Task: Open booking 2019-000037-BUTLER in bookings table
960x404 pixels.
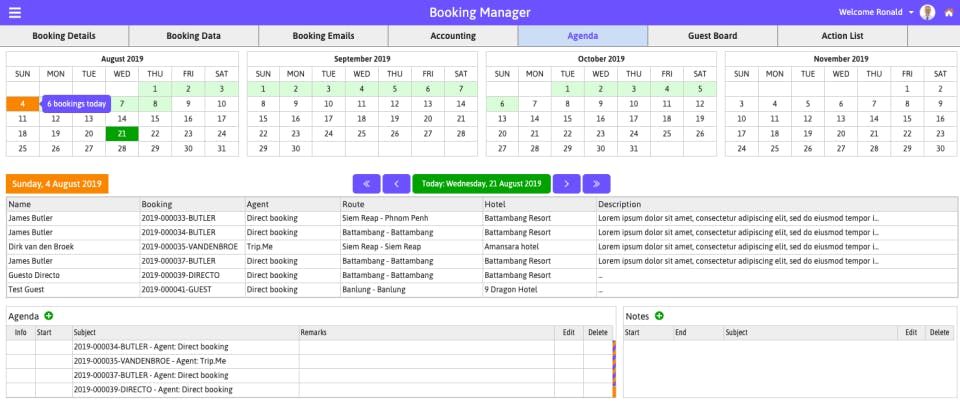Action: pos(178,261)
